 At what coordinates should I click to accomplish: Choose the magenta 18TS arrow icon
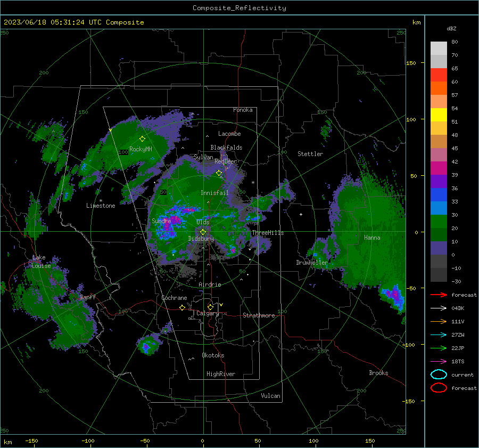(x=439, y=362)
